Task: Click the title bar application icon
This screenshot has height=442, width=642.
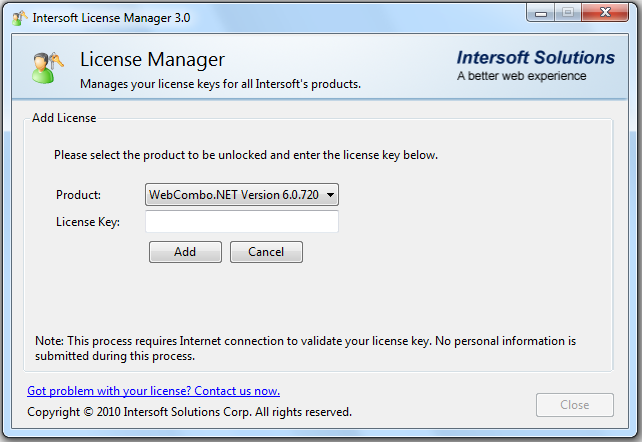Action: pos(18,17)
